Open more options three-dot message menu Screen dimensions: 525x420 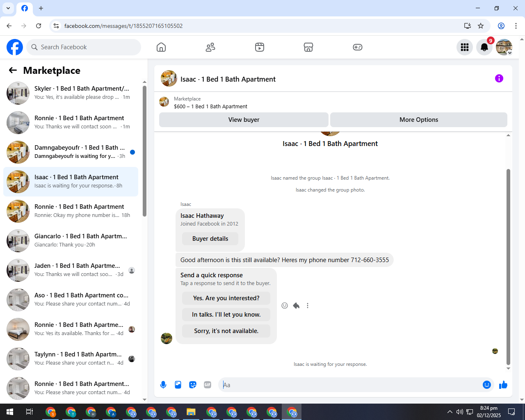point(308,306)
